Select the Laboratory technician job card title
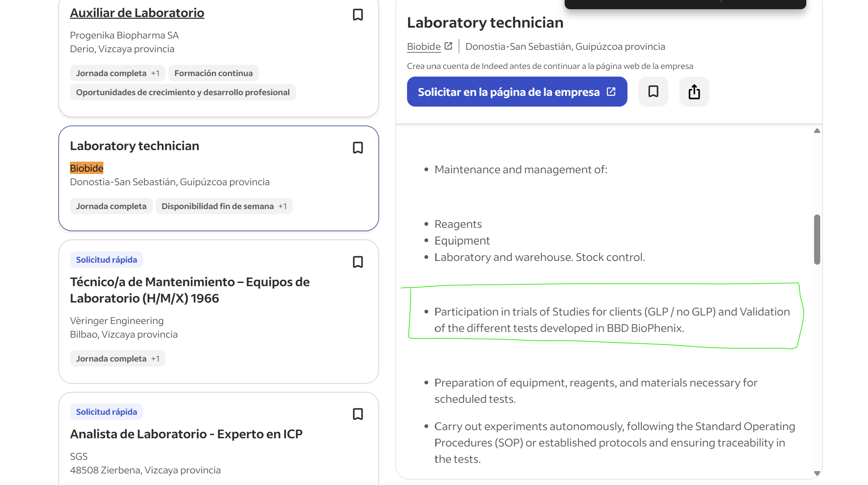 pos(134,146)
